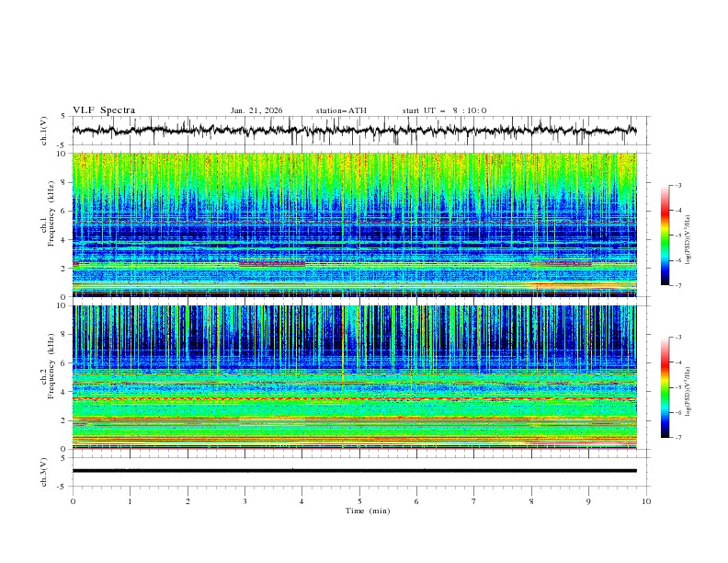Click time axis tick label "6"
Image resolution: width=728 pixels, height=563 pixels.
(416, 501)
